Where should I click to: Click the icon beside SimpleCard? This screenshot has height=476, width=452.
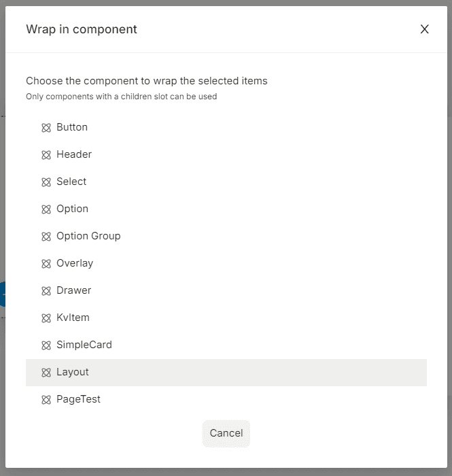click(x=46, y=345)
